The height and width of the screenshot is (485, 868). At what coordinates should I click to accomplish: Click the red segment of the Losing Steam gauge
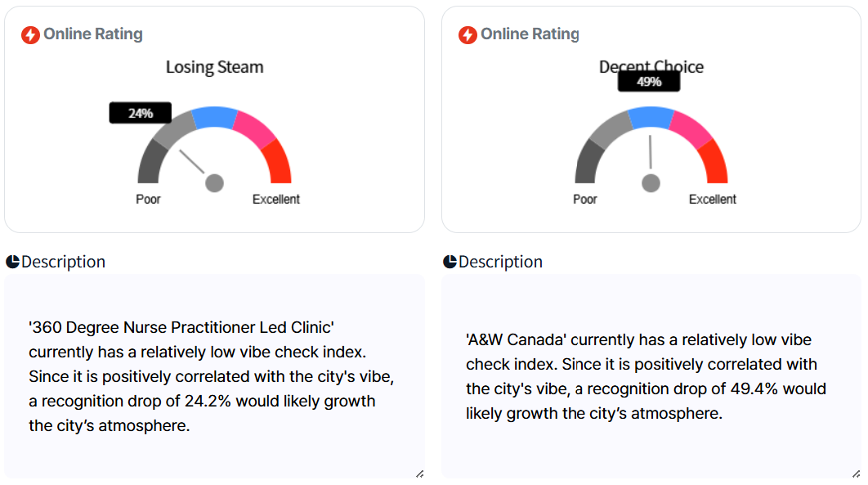[x=278, y=163]
